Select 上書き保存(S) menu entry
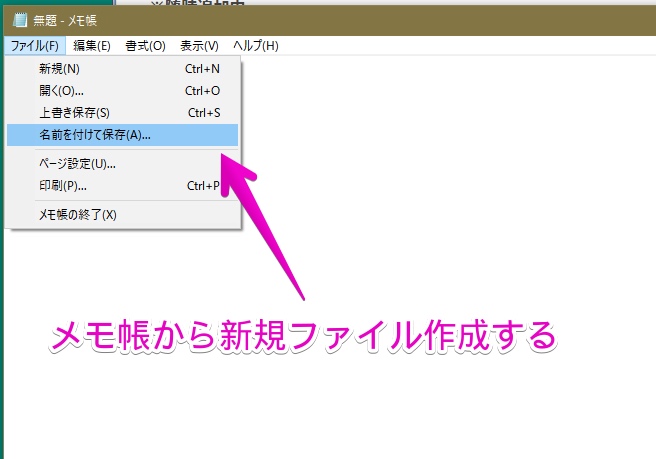 (123, 113)
